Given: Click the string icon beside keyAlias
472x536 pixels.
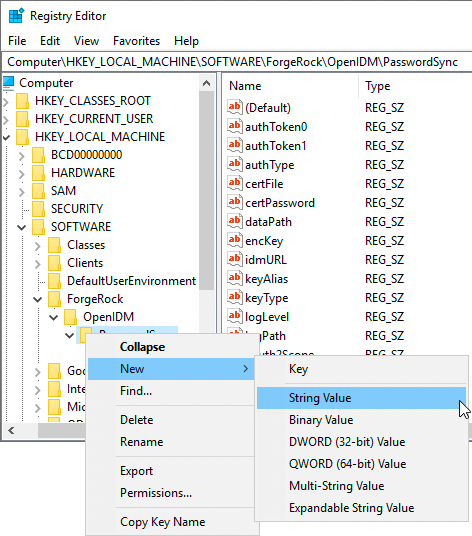Looking at the screenshot, I should pyautogui.click(x=235, y=279).
